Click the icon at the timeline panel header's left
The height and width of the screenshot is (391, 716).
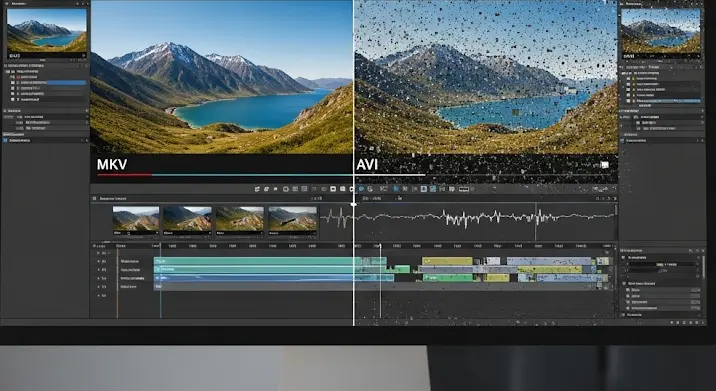pyautogui.click(x=95, y=199)
